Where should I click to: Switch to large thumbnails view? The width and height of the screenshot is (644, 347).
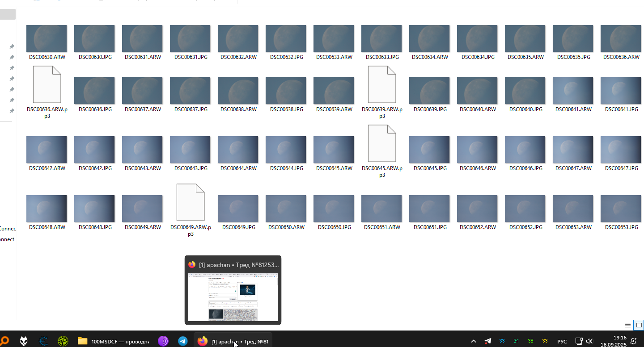(639, 325)
